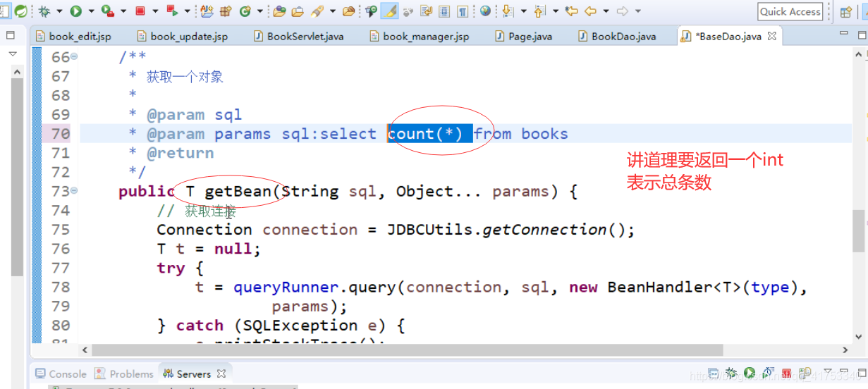The image size is (868, 389).
Task: Click the horizontal scrollbar left arrow
Action: tap(85, 350)
